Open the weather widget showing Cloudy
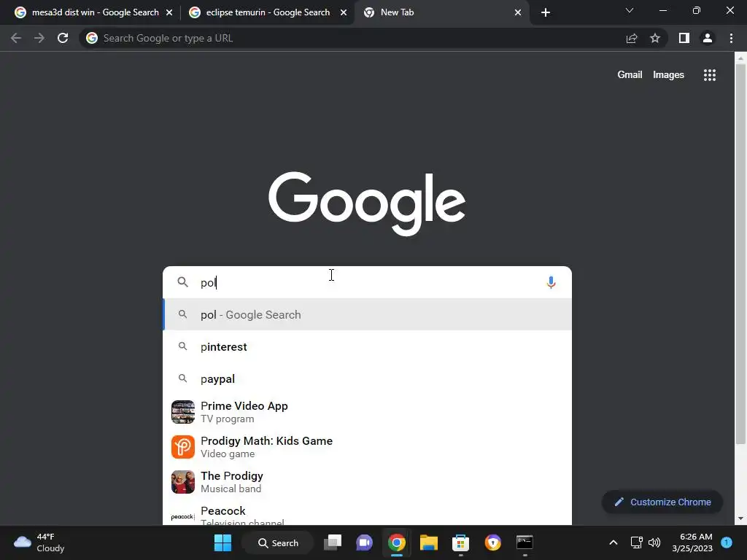The height and width of the screenshot is (560, 747). (39, 542)
